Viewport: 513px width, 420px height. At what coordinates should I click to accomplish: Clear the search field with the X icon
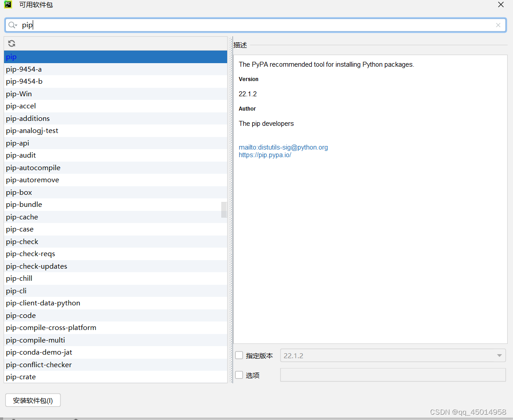498,25
